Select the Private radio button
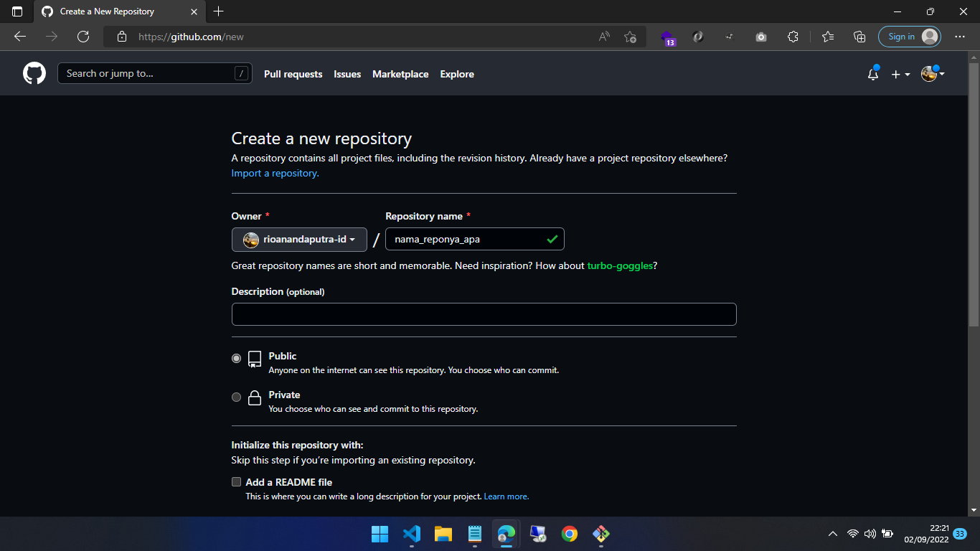This screenshot has width=980, height=551. coord(236,397)
